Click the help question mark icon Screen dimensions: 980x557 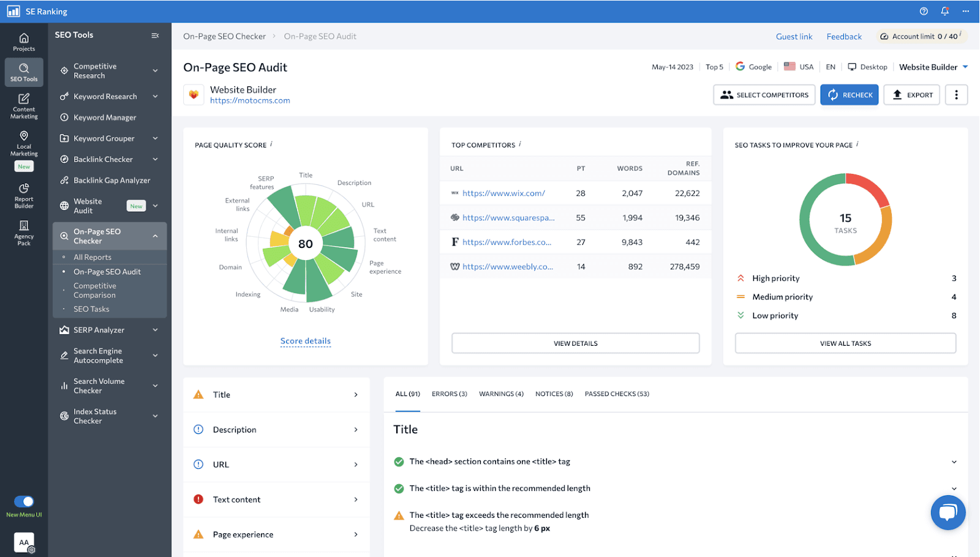pos(924,11)
